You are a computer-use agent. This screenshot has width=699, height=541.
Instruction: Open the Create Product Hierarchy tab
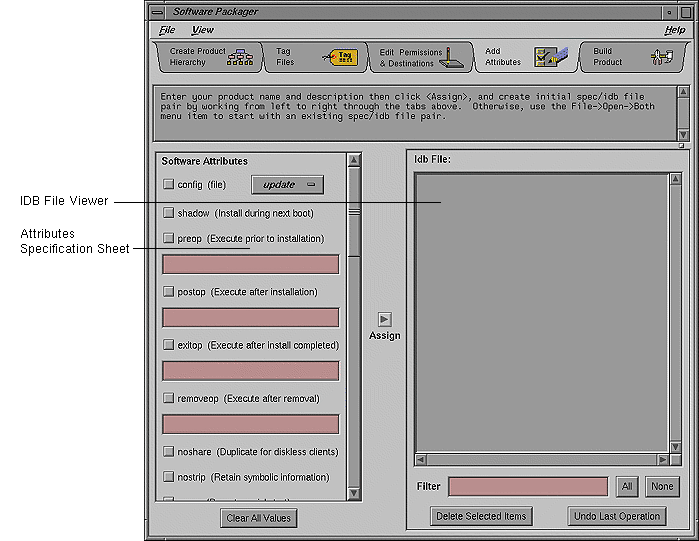coord(210,57)
